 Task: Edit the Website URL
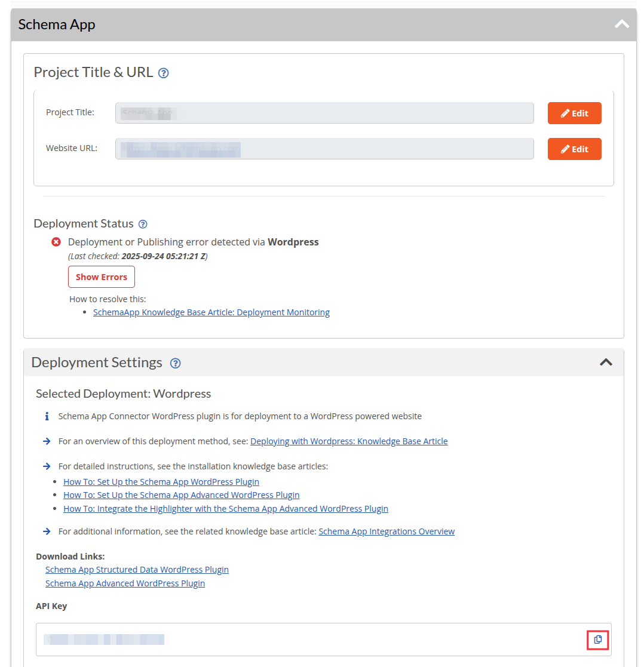click(574, 149)
